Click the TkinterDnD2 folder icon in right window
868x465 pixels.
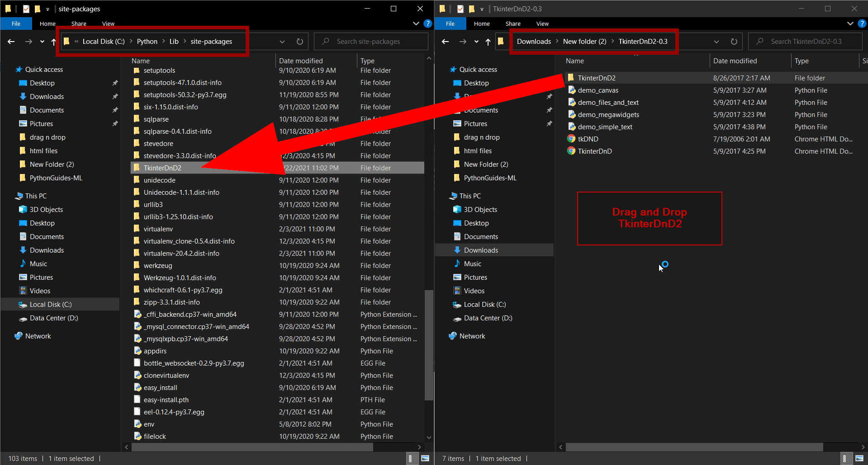pos(571,78)
